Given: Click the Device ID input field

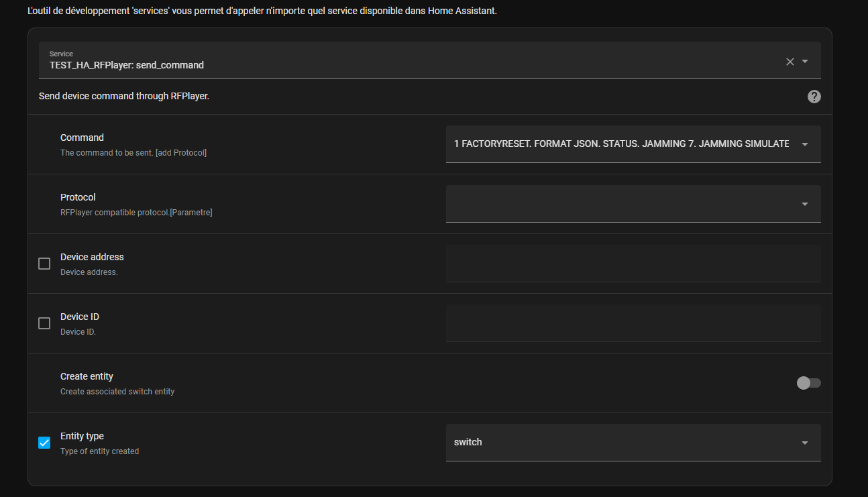Looking at the screenshot, I should [633, 323].
